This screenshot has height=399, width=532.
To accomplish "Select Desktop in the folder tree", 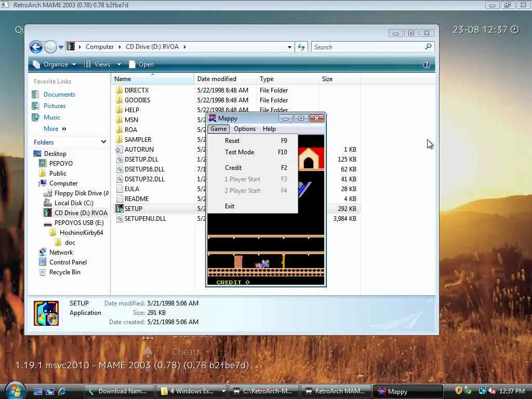I will click(55, 154).
